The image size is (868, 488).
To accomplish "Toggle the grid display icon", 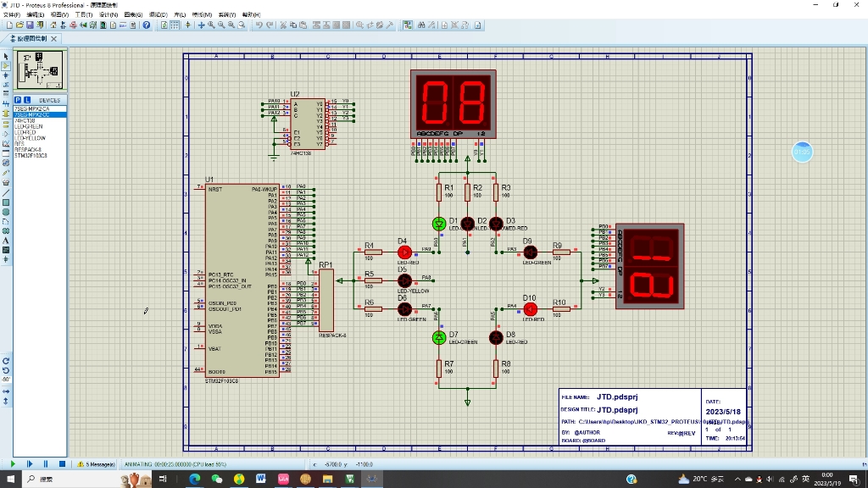I will (175, 25).
